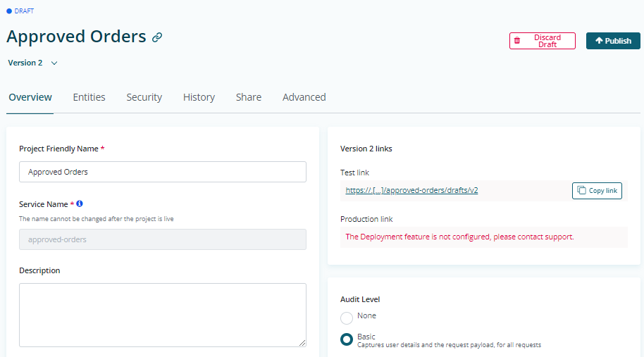
Task: Click the copy icon in Copy link button
Action: 581,190
